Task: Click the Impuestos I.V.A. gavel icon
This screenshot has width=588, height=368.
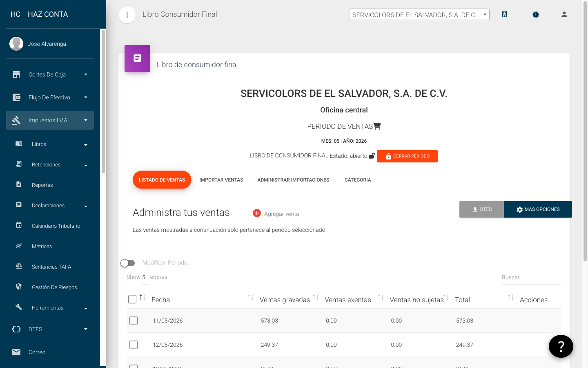Action: (16, 120)
